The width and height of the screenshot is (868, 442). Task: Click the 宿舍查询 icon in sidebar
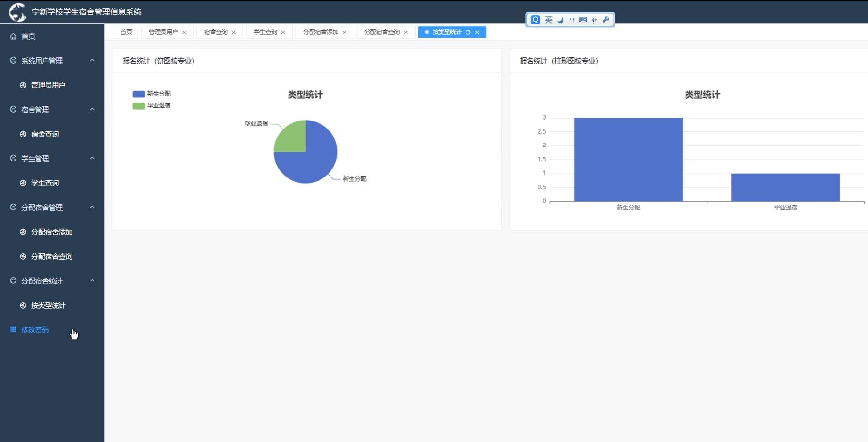pyautogui.click(x=22, y=134)
